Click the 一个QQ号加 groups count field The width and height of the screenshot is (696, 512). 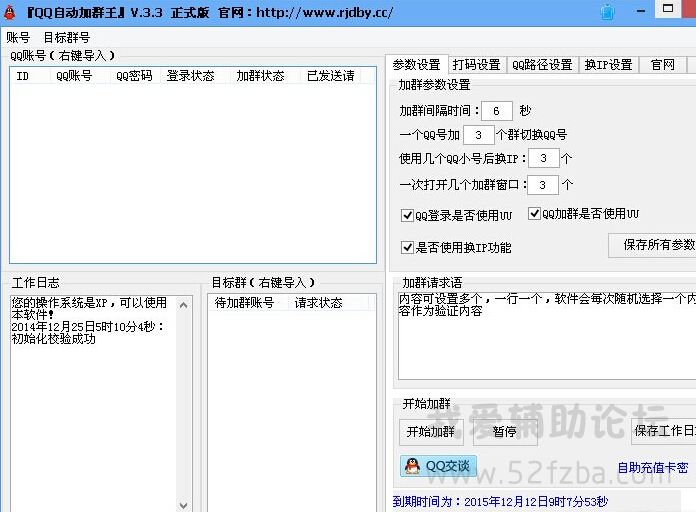point(478,135)
